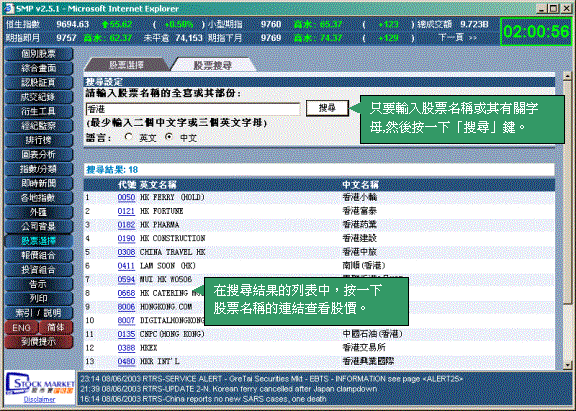
Task: Click the 02:00:56 clock display
Action: pos(536,32)
